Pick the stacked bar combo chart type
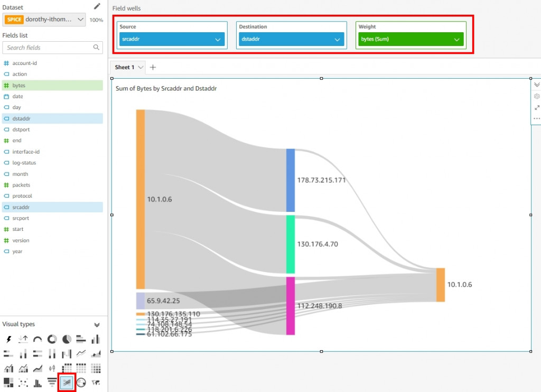The image size is (541, 392). [23, 368]
